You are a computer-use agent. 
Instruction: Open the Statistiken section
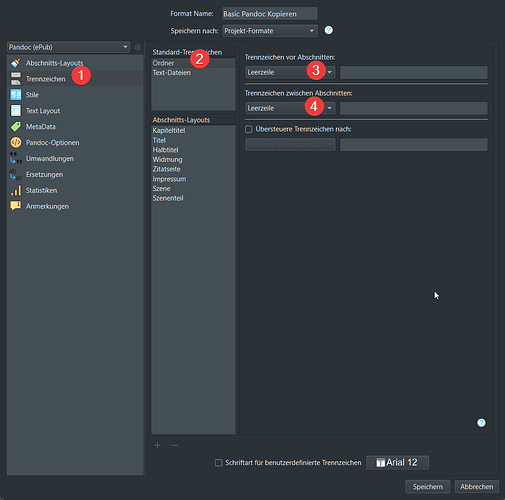[75, 190]
